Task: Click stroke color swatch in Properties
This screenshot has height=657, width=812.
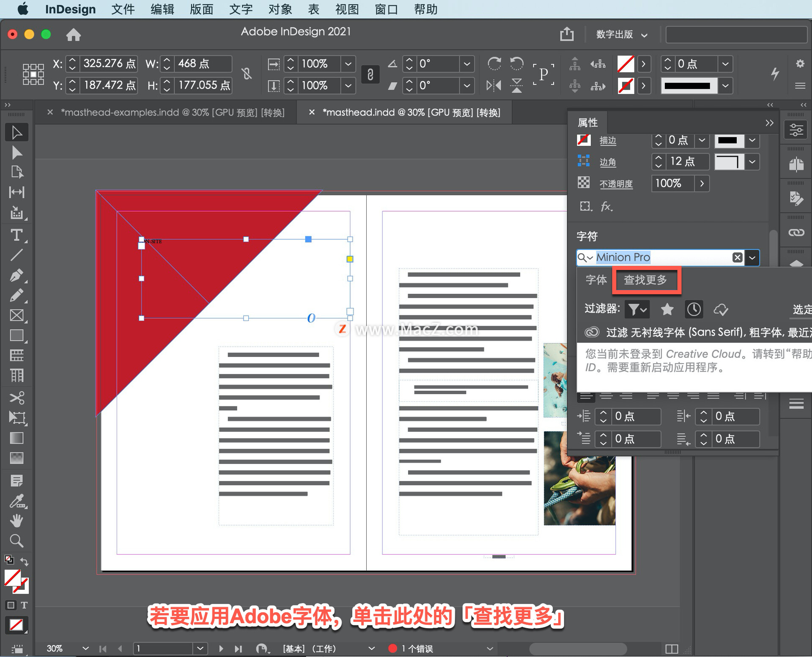Action: click(584, 140)
